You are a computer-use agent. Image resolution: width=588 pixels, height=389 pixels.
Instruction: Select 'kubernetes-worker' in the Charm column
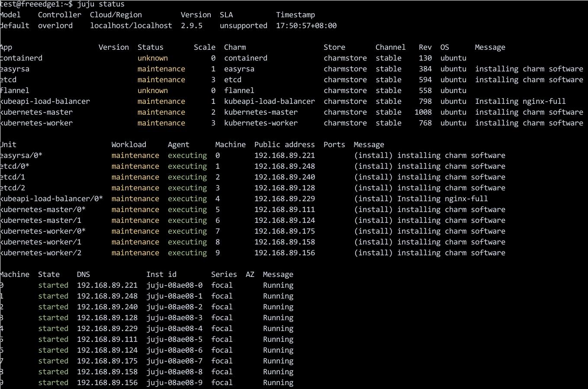tap(261, 123)
